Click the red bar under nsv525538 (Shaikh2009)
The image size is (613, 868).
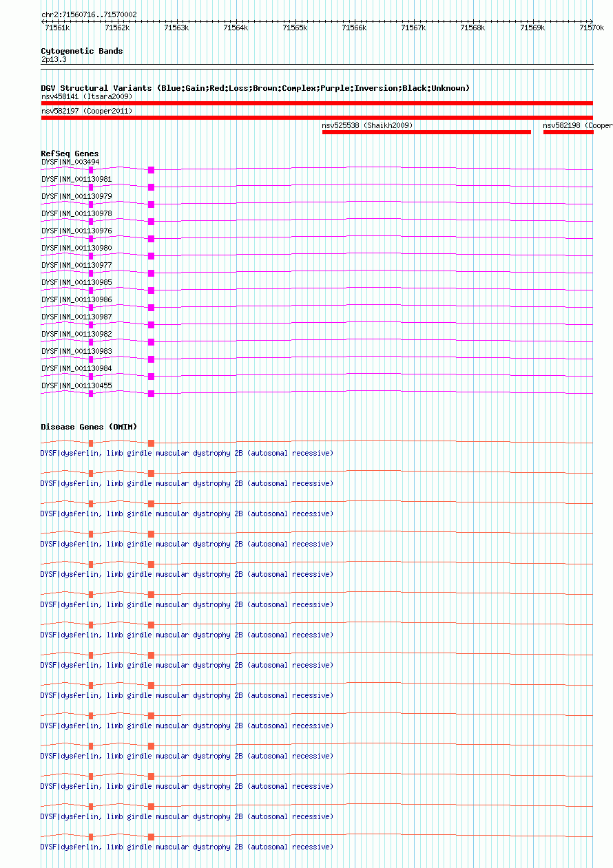pyautogui.click(x=426, y=132)
